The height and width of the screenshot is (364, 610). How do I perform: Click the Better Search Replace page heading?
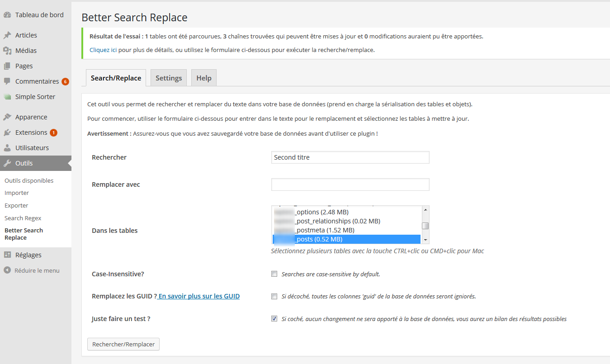(134, 18)
